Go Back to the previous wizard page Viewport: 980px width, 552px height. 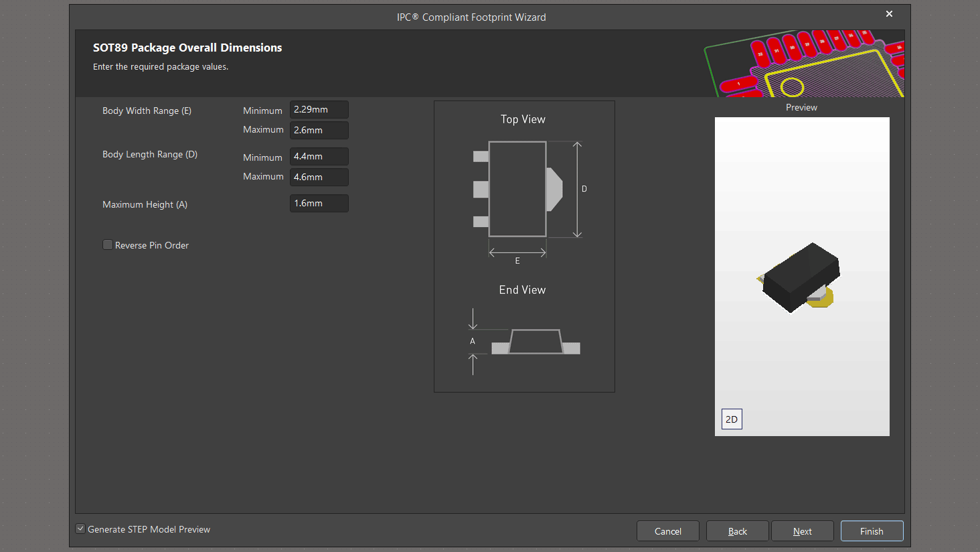click(737, 531)
